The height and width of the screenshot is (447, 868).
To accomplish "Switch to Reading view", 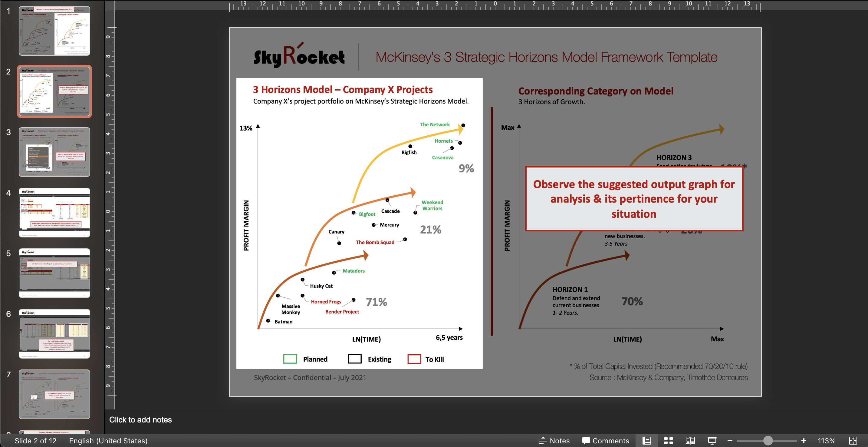I will (690, 441).
